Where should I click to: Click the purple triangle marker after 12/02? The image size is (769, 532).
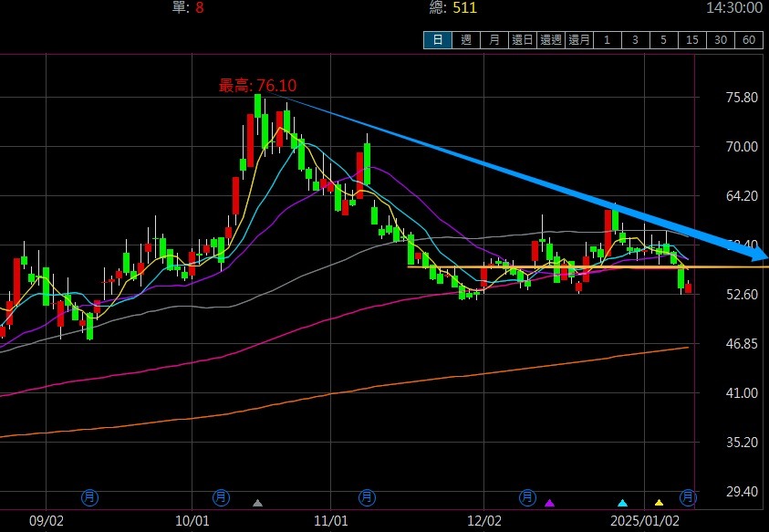(x=549, y=503)
